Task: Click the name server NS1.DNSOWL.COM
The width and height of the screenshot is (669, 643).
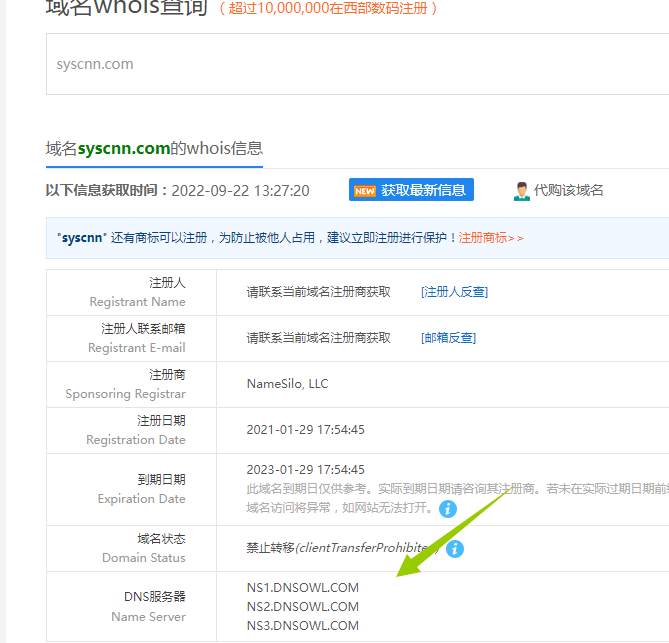Action: point(303,588)
